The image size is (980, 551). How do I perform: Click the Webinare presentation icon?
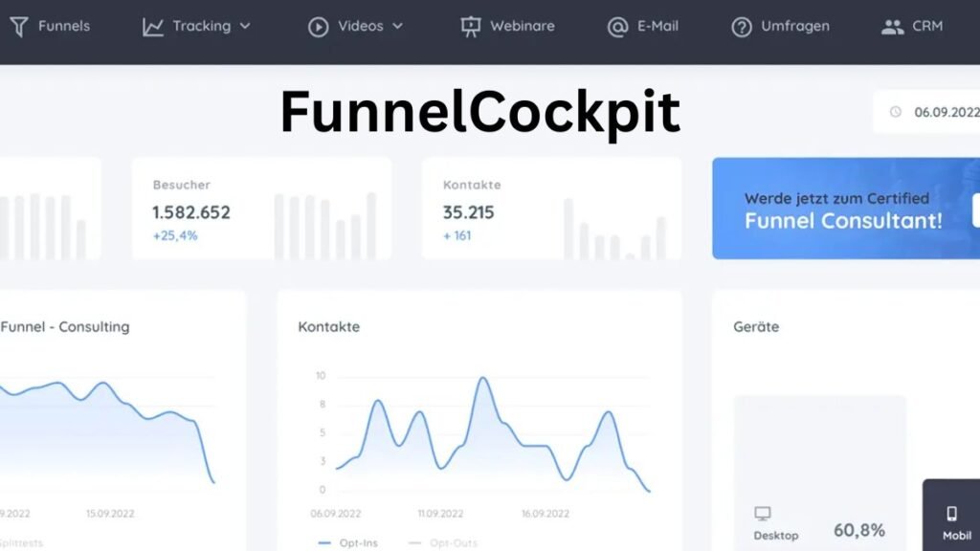point(468,26)
